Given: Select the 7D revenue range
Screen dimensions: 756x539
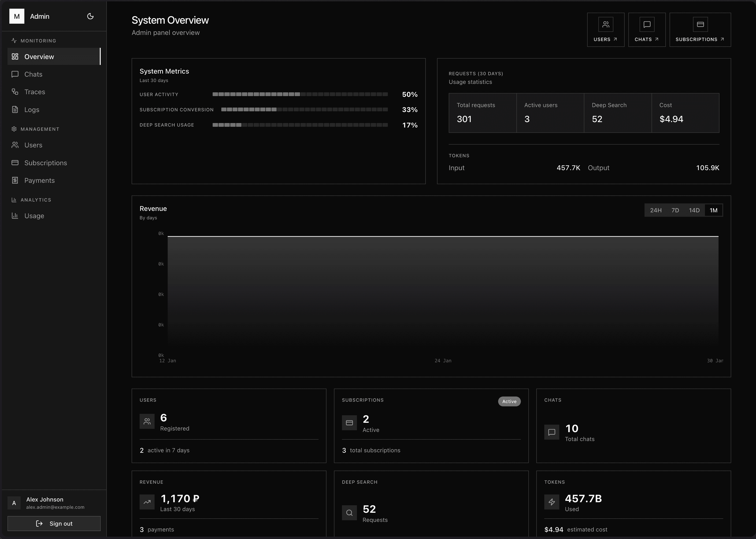Looking at the screenshot, I should point(675,210).
